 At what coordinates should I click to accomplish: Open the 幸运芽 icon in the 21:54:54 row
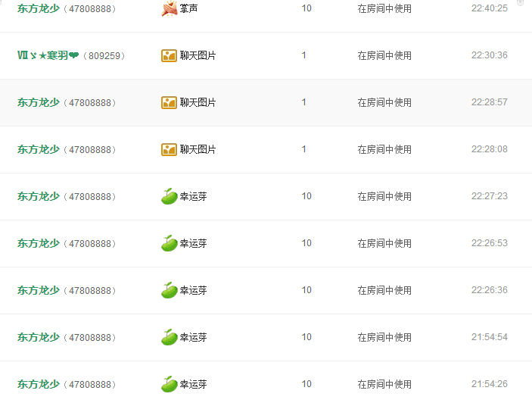coord(169,337)
